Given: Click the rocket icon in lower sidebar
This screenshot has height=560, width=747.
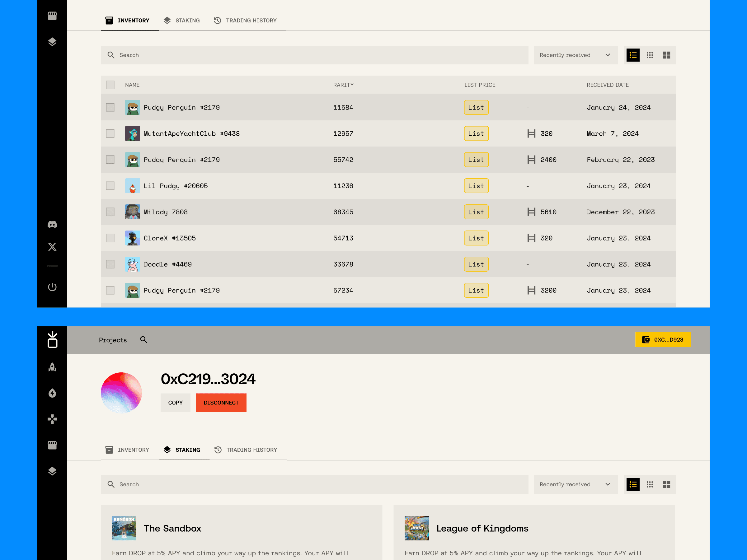Looking at the screenshot, I should [52, 367].
